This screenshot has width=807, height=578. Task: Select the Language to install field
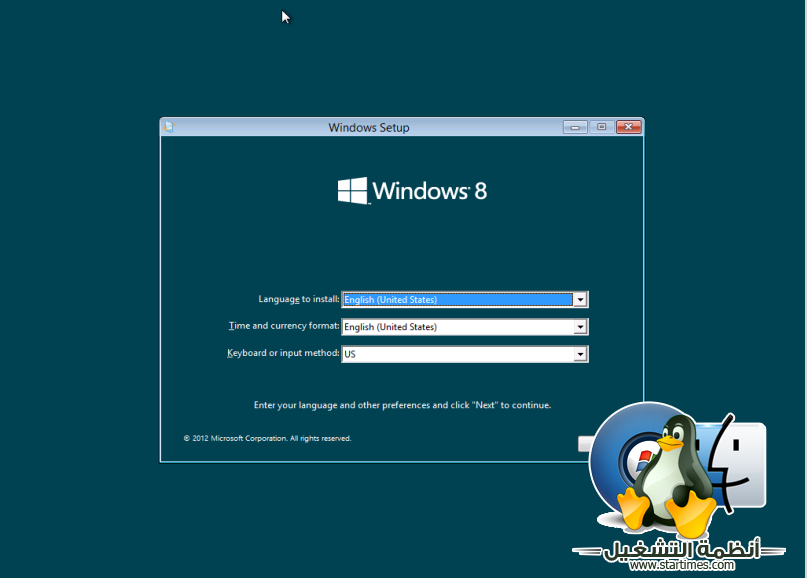[x=465, y=300]
